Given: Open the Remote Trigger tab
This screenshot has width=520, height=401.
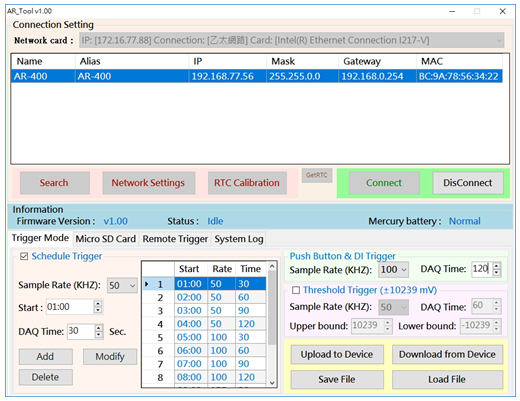Looking at the screenshot, I should coord(175,239).
